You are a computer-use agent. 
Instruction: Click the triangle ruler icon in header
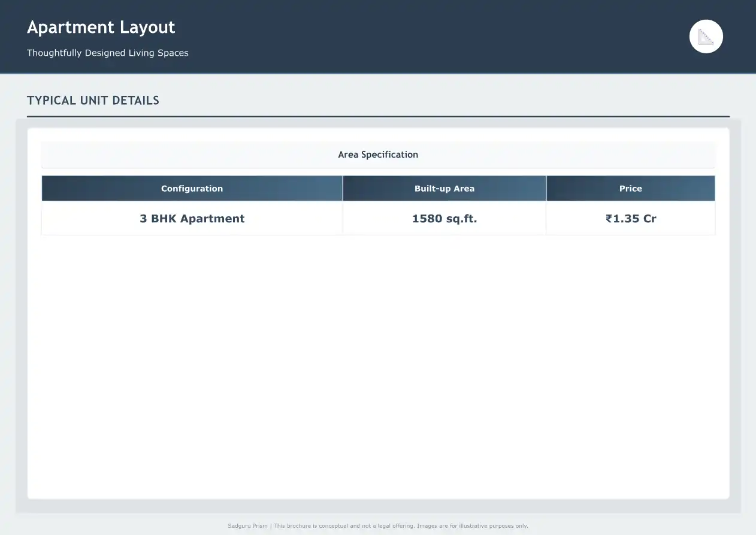tap(706, 37)
